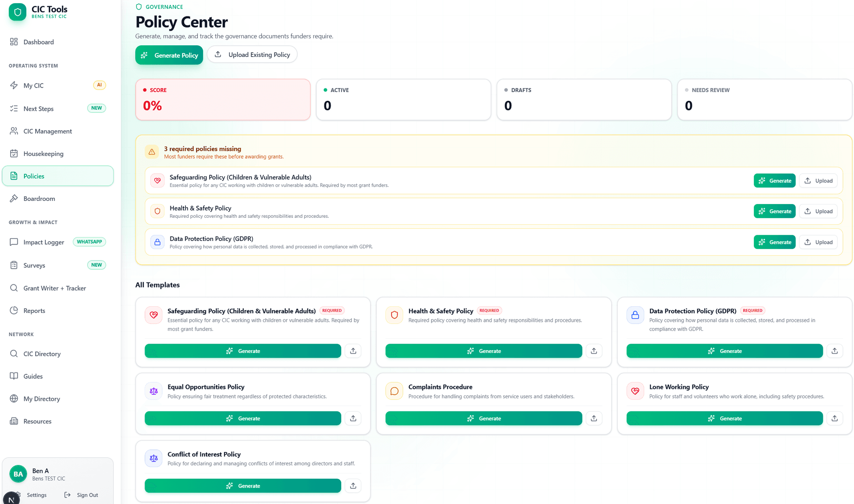Select Policies in the sidebar navigation
This screenshot has height=504, width=854.
(34, 176)
